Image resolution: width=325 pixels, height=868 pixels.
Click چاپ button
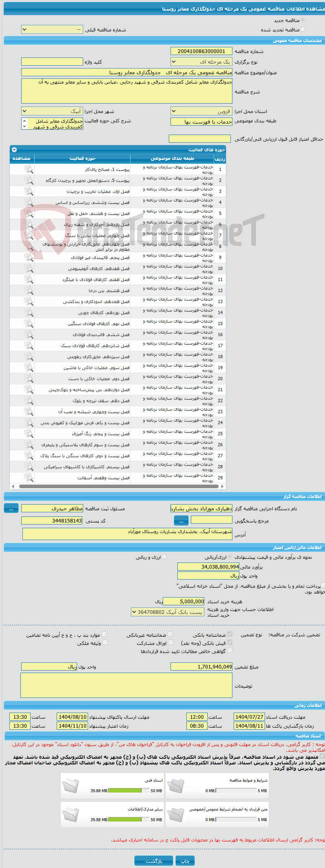tap(185, 861)
